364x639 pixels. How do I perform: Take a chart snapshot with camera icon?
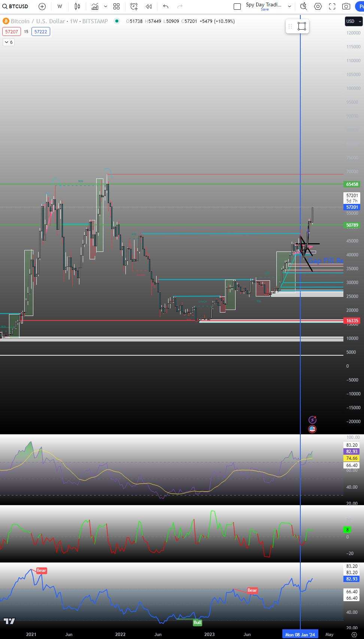click(346, 6)
